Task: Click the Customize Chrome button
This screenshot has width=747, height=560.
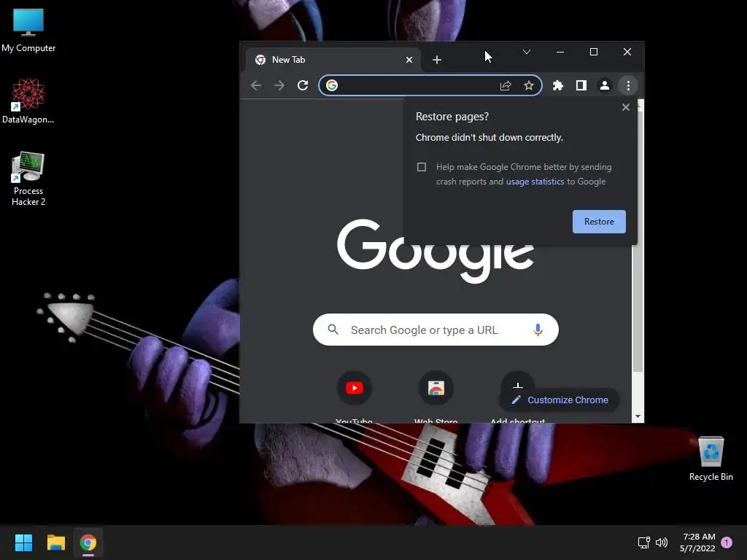Action: (x=560, y=400)
